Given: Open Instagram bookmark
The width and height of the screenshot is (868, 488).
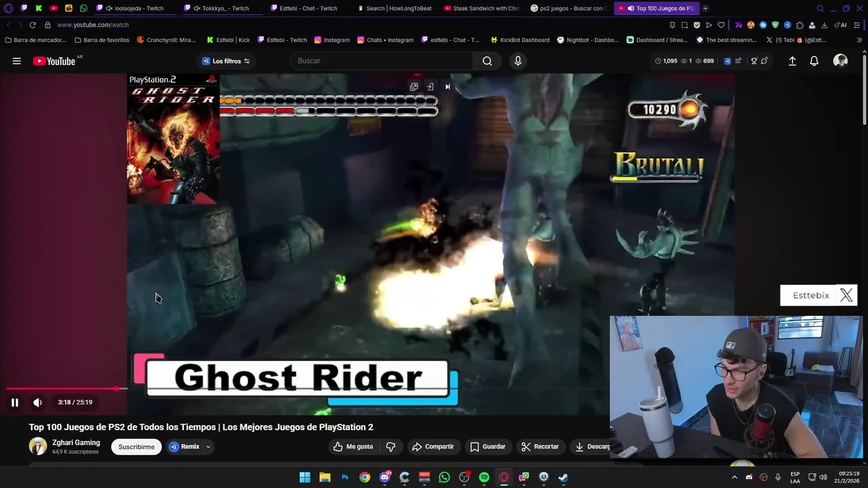Looking at the screenshot, I should [x=332, y=40].
